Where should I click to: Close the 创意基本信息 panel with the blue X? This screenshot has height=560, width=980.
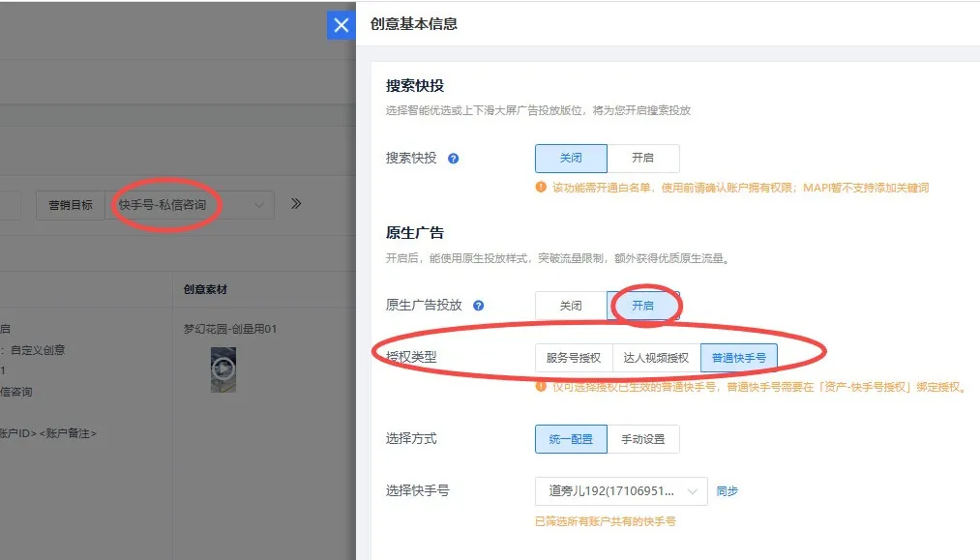click(341, 25)
